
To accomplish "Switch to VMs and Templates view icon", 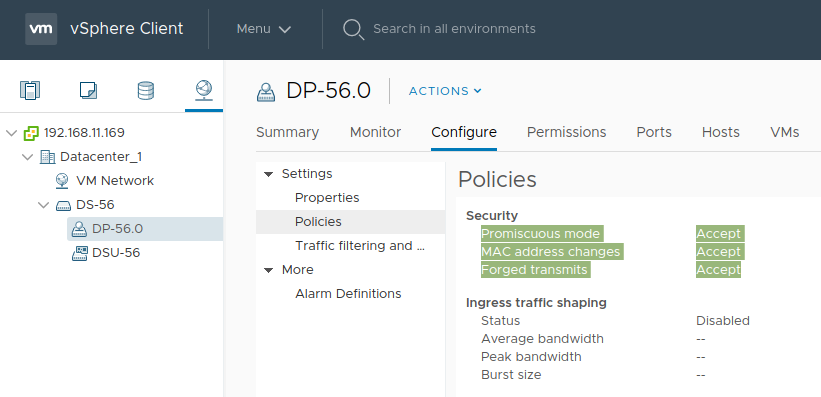I will (x=88, y=90).
